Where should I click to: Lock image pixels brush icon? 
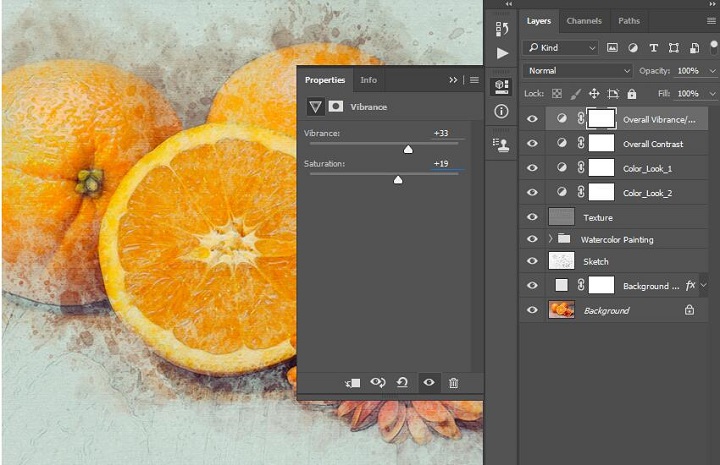(575, 94)
